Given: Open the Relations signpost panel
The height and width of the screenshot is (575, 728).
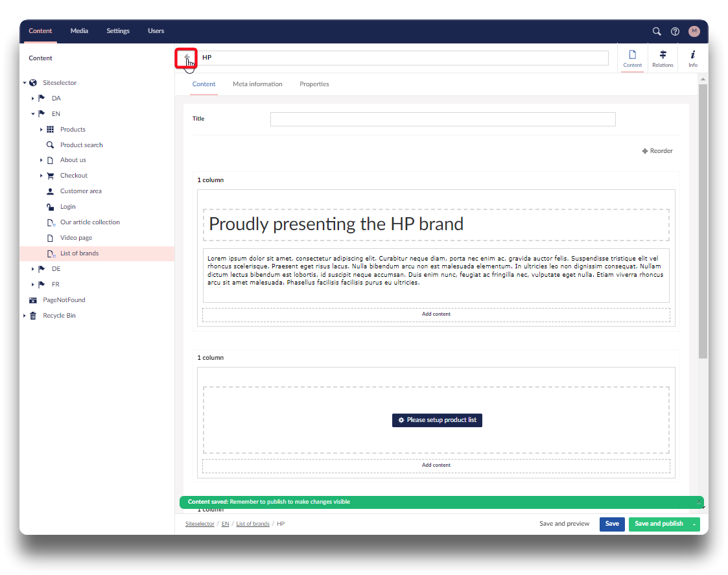Looking at the screenshot, I should point(663,58).
